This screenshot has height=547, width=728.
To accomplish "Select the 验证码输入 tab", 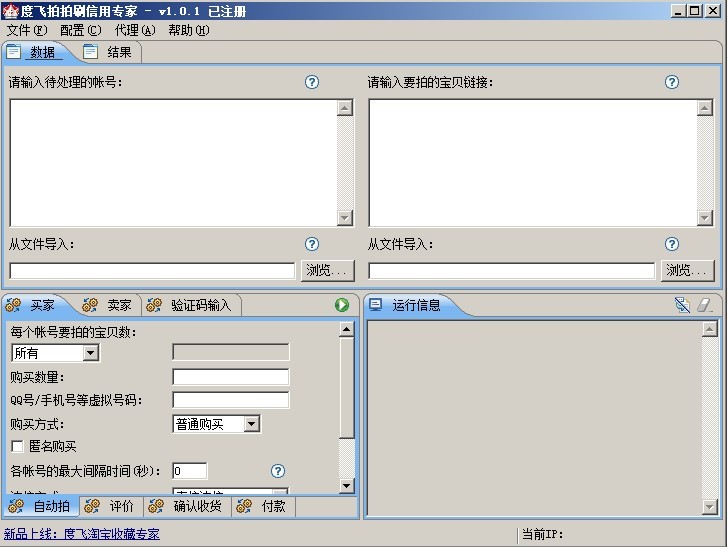I will tap(191, 305).
